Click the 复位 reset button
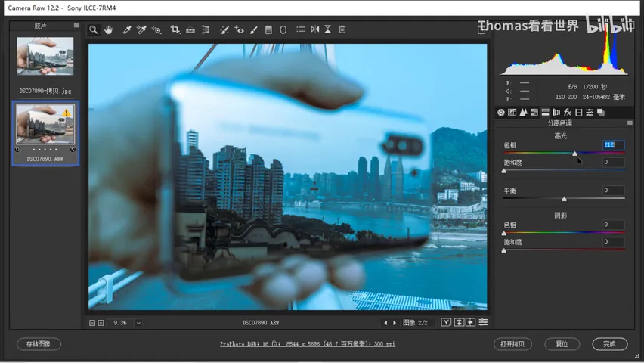644x363 pixels. tap(562, 344)
